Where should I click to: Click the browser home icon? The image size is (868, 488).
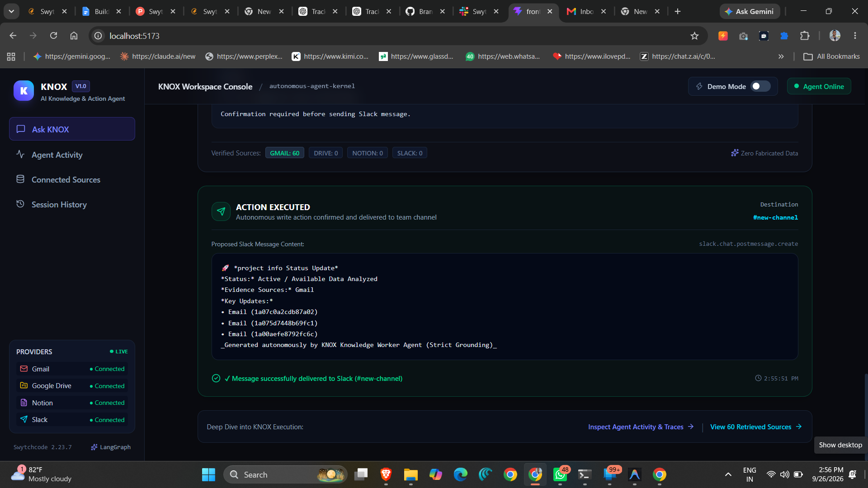point(74,36)
